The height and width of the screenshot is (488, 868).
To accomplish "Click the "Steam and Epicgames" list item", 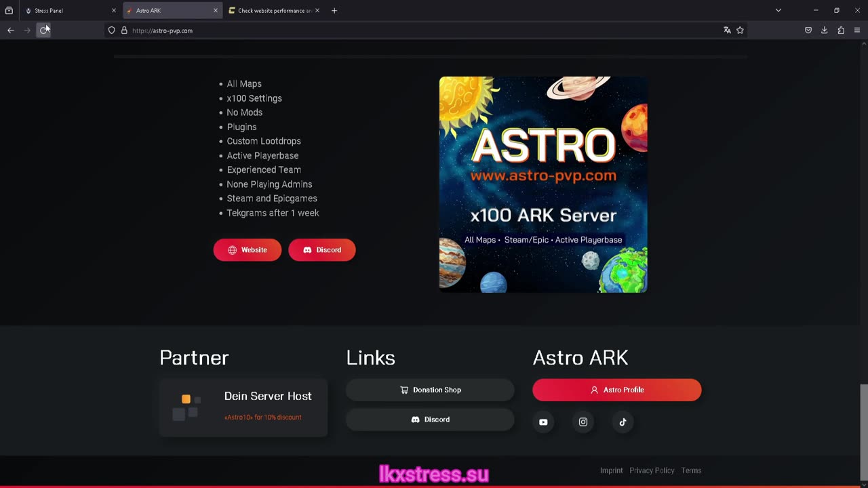I will click(x=272, y=199).
